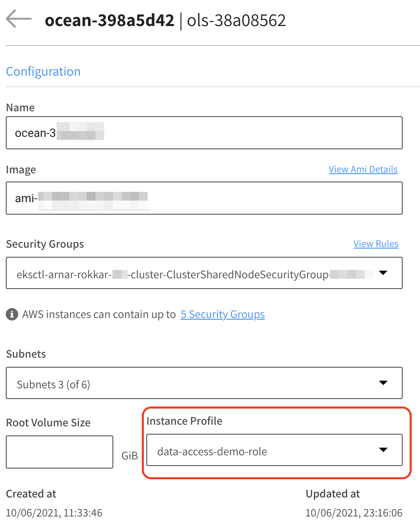The height and width of the screenshot is (526, 420).
Task: Click the data-access-demo-role profile value
Action: (212, 452)
